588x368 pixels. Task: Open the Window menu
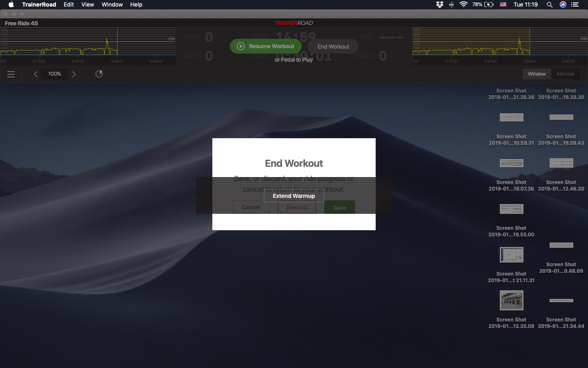click(x=112, y=4)
